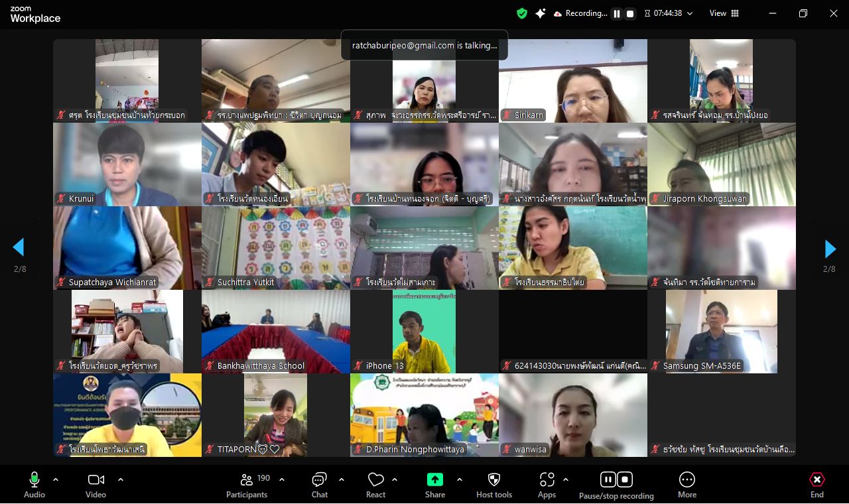
Task: Open Host tools shield icon
Action: point(494,485)
